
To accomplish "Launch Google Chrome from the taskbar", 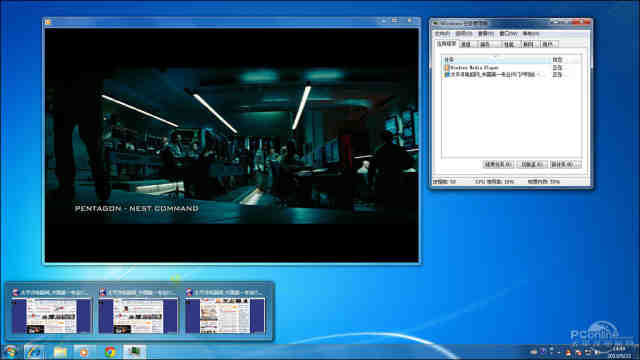I will pyautogui.click(x=110, y=352).
